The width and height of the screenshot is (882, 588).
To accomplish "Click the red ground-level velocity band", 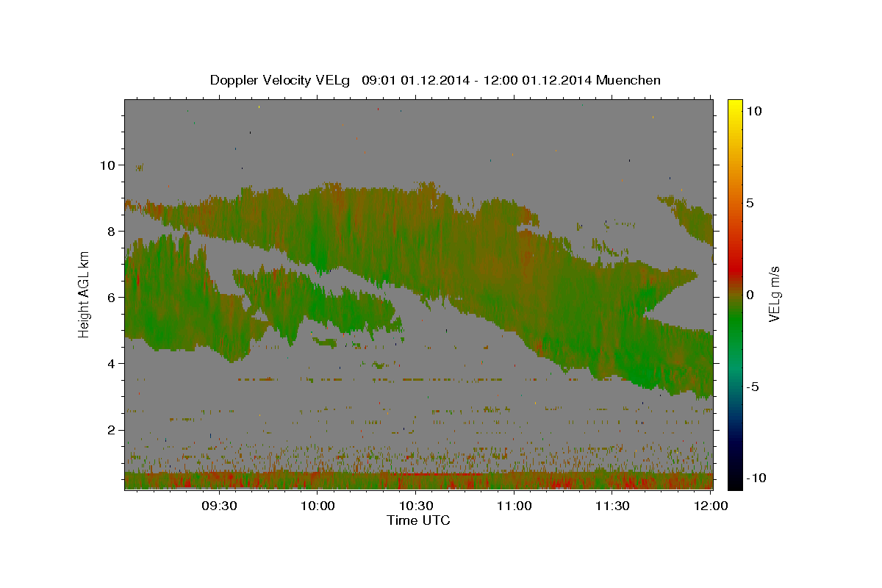I will click(418, 481).
